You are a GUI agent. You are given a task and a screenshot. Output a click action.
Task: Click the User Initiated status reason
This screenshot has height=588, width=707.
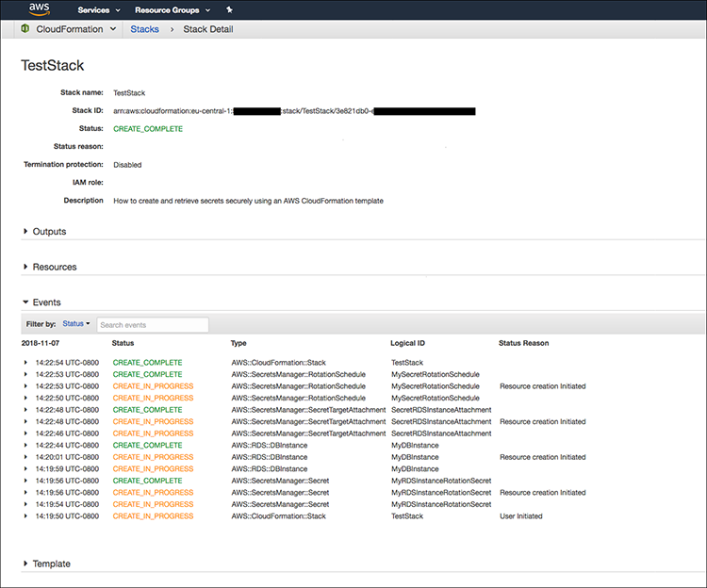click(520, 516)
